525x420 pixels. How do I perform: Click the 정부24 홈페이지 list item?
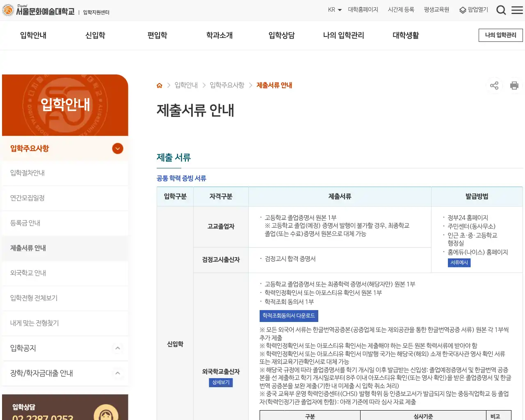468,218
